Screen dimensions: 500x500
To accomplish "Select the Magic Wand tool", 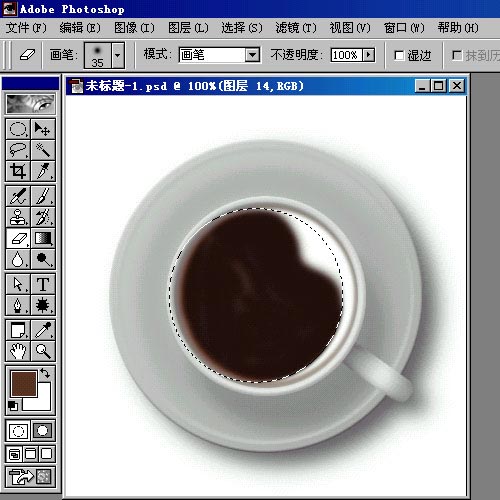I will [x=43, y=150].
